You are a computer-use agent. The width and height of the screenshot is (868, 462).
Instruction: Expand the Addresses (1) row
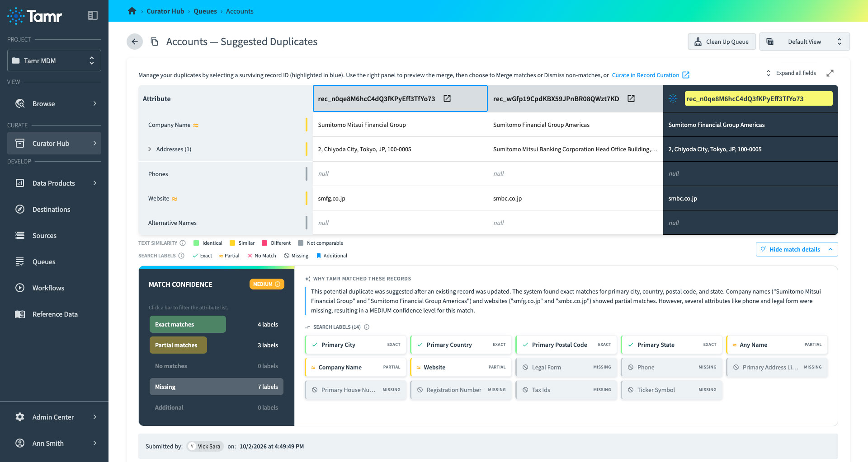tap(150, 149)
